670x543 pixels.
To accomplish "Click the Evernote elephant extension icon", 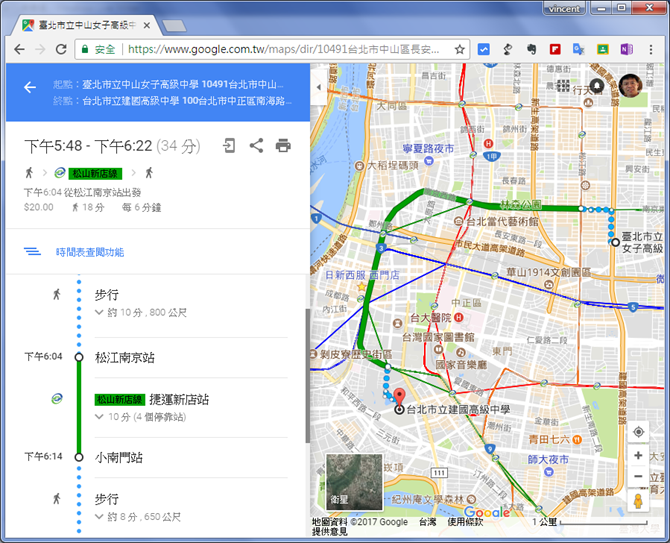I will [531, 50].
